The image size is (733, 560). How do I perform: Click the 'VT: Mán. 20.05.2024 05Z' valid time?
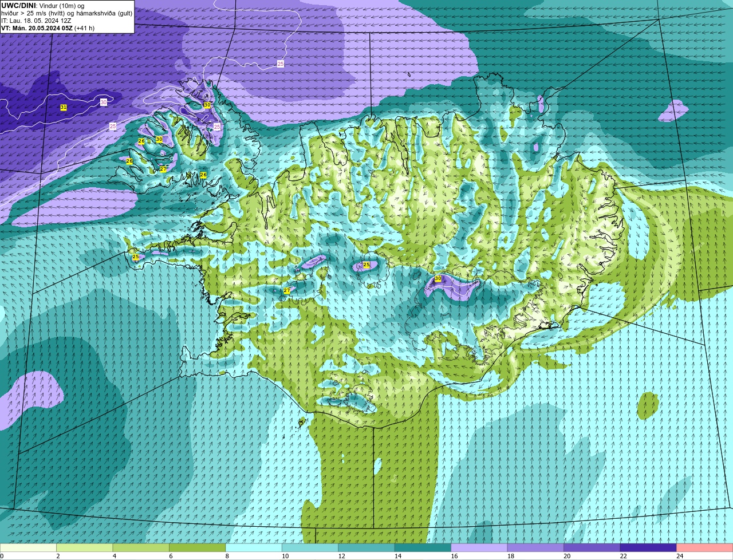37,28
